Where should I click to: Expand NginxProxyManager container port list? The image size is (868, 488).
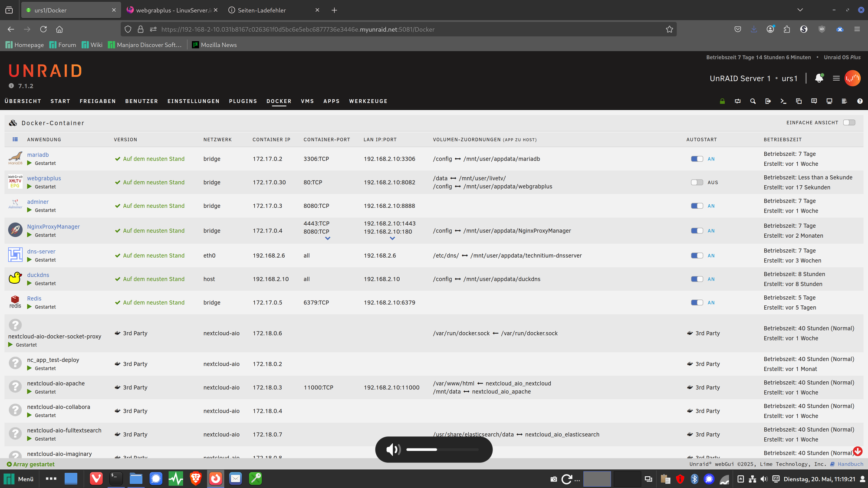(328, 239)
